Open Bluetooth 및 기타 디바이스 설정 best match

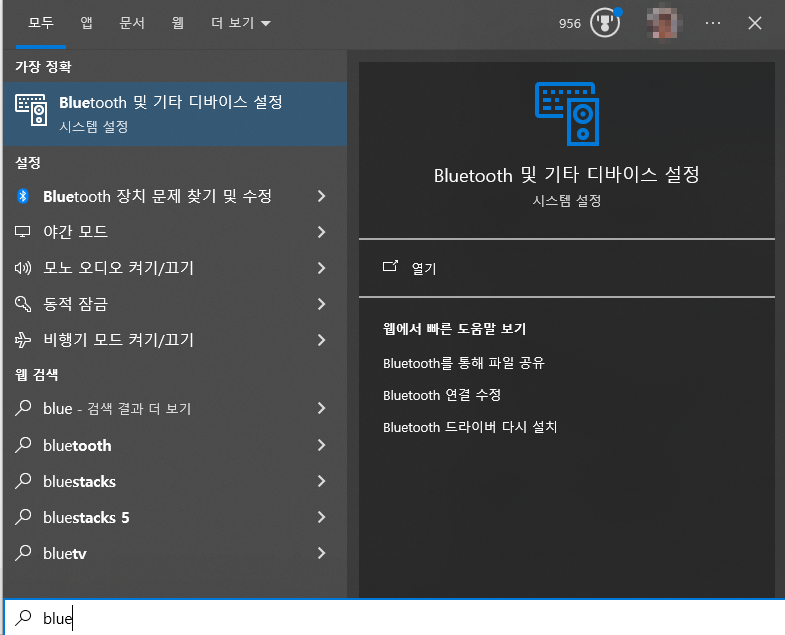point(175,114)
